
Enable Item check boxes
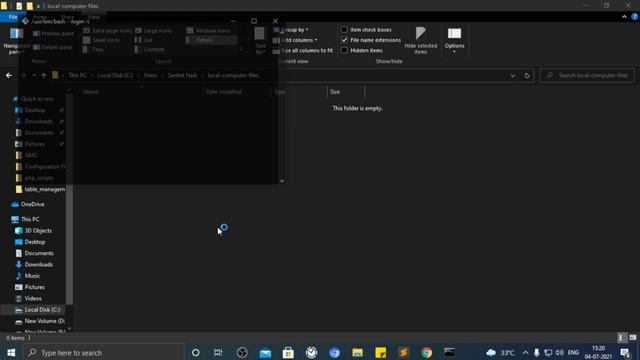pyautogui.click(x=344, y=29)
